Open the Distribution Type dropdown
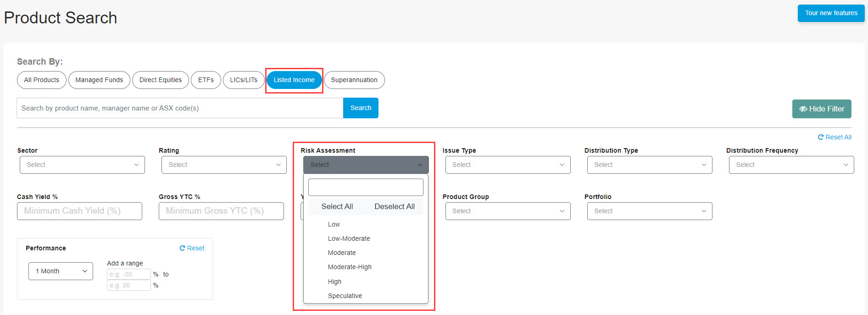Viewport: 868px width, 315px height. 650,165
